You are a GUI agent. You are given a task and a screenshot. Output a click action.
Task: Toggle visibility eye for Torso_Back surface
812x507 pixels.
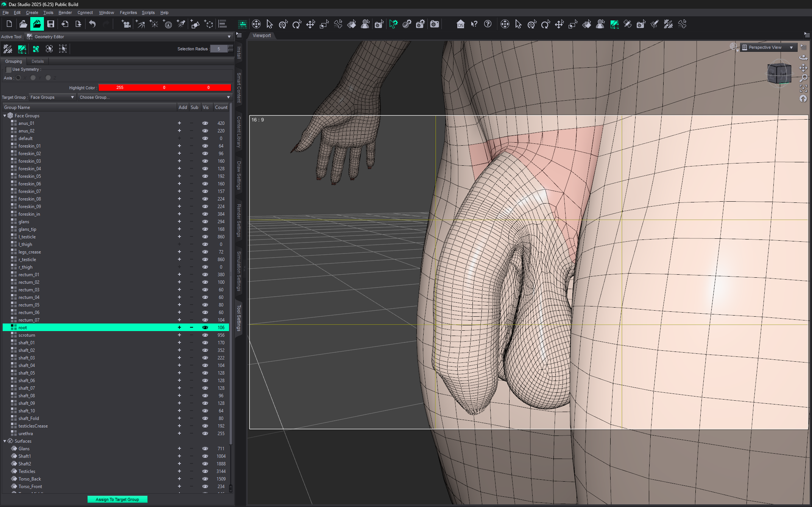click(205, 479)
